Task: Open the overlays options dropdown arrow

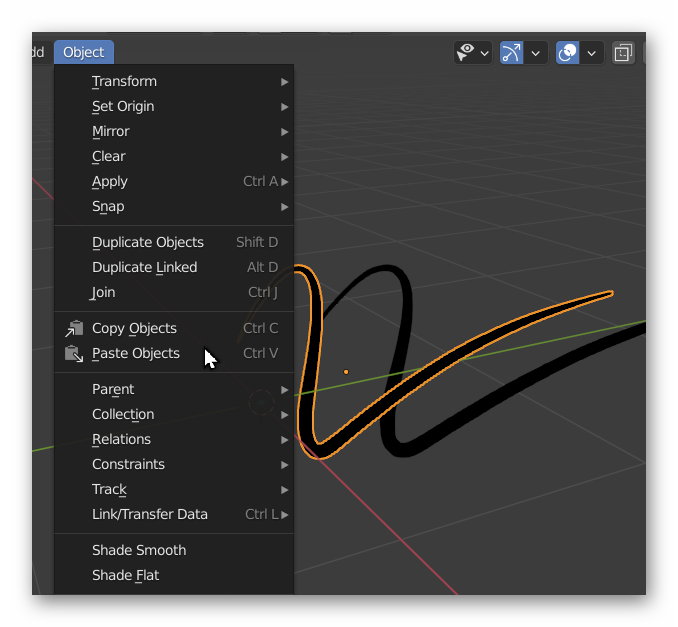Action: [x=592, y=53]
